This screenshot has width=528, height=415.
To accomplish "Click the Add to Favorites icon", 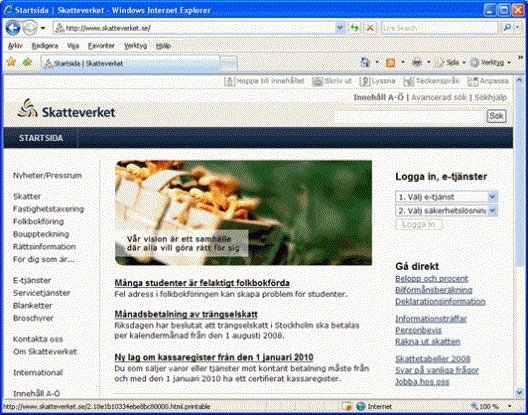I will [x=27, y=62].
